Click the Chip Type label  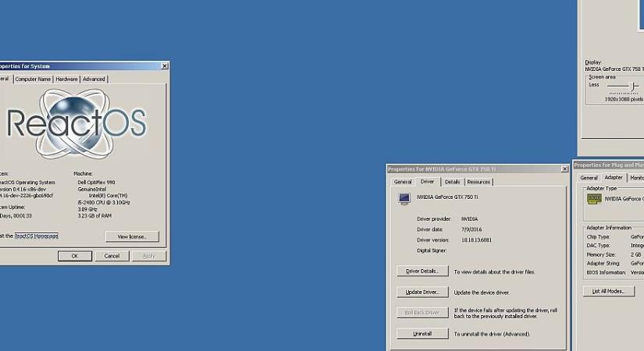tap(598, 237)
